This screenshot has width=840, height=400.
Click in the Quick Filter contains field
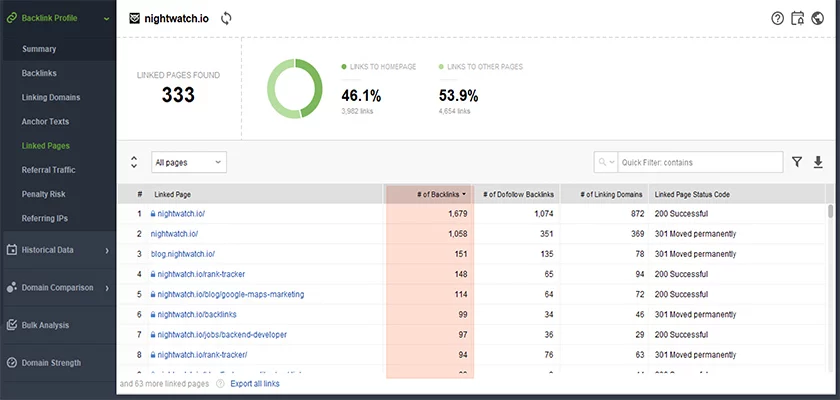[x=700, y=162]
